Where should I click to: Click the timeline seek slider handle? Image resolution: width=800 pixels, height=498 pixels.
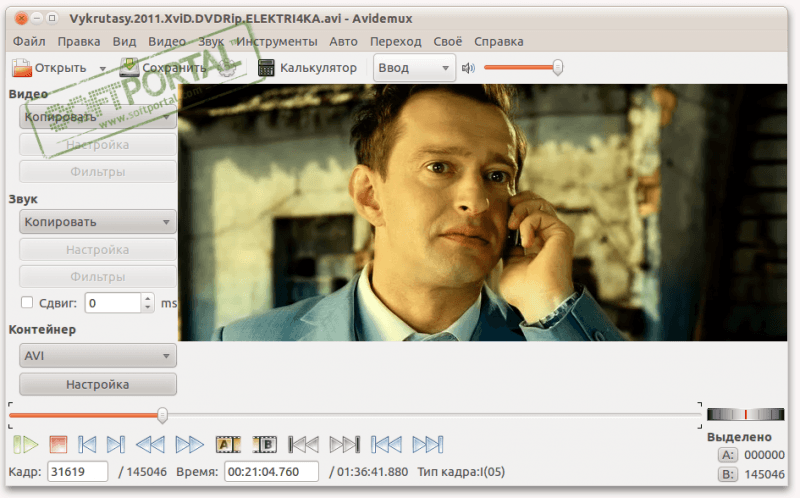click(x=162, y=415)
